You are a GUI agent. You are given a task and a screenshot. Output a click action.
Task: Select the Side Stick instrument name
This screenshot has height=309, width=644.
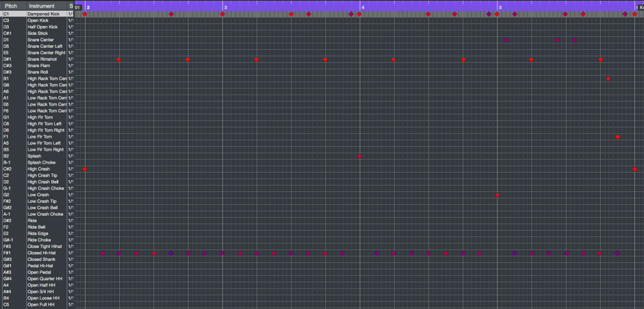(38, 33)
